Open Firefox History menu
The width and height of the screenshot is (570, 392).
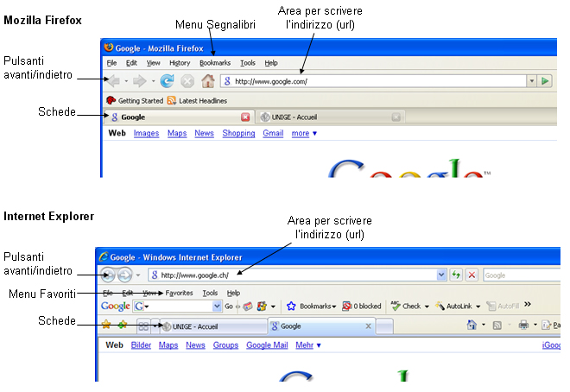click(x=180, y=63)
